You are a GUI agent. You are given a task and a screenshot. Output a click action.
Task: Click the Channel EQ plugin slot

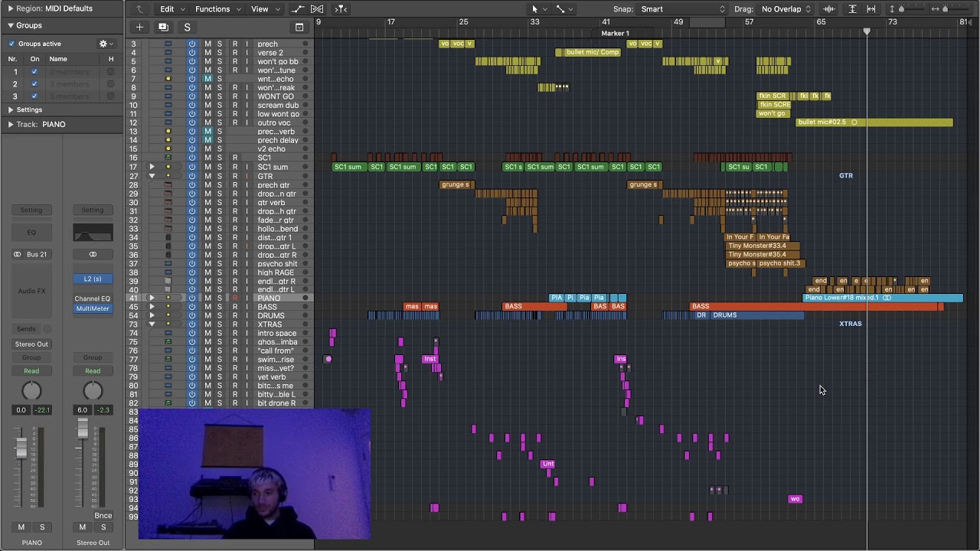click(93, 298)
